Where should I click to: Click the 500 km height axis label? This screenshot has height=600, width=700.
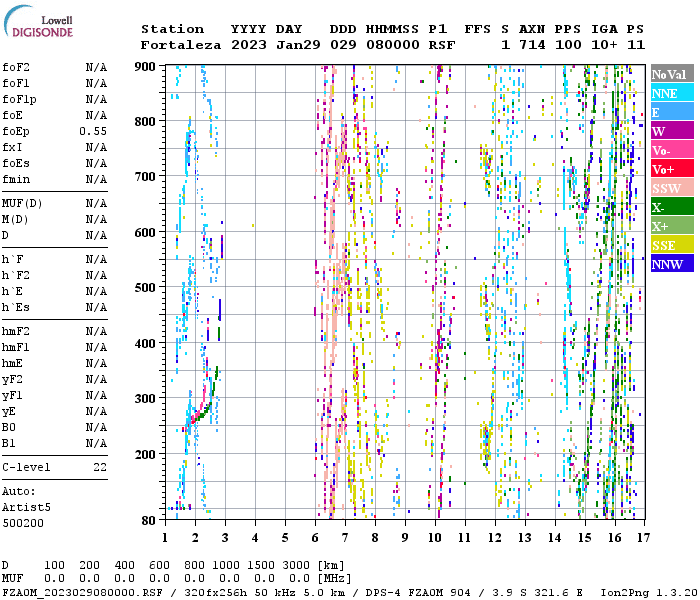pos(145,288)
